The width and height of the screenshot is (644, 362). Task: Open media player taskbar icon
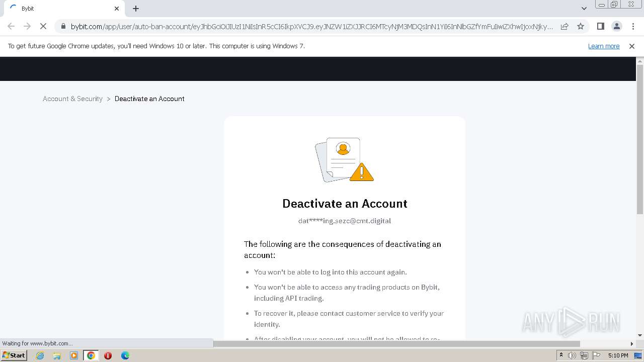tap(74, 355)
